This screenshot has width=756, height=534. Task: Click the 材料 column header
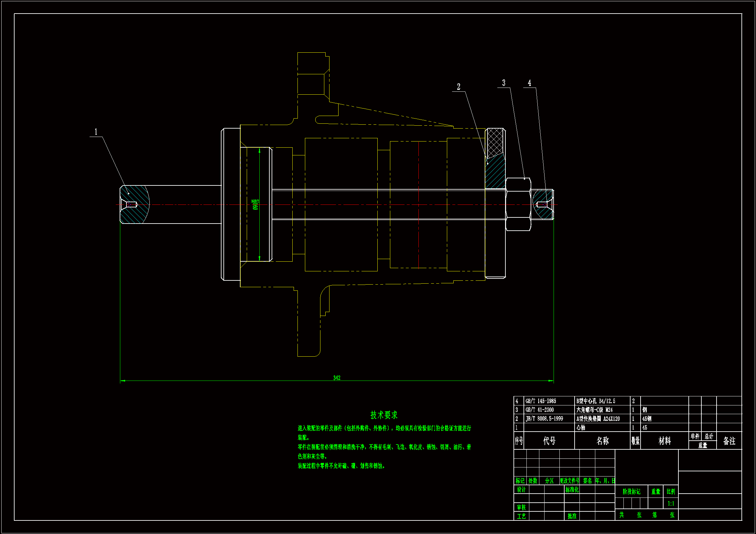(664, 441)
